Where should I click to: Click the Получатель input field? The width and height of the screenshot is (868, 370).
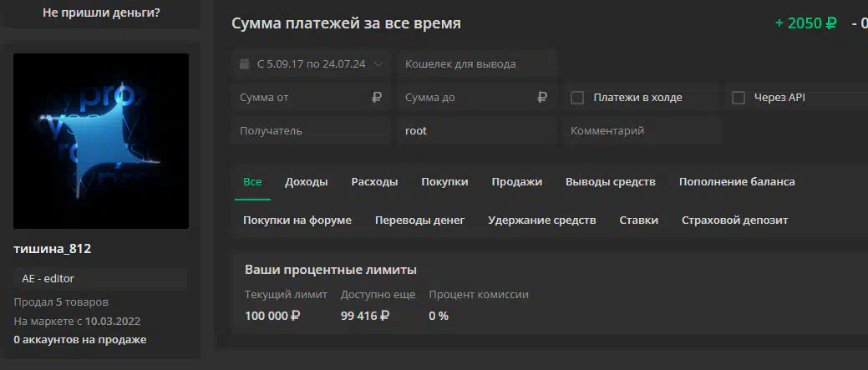click(311, 131)
